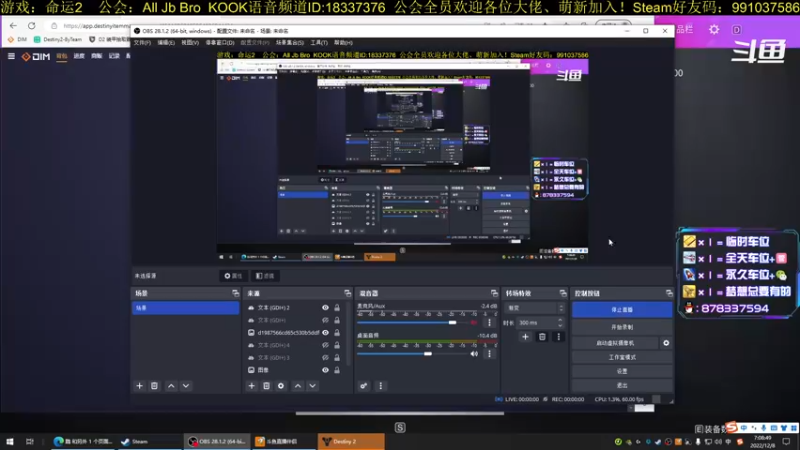Start the virtual camera (启动虚拟摄像机)
The height and width of the screenshot is (450, 800).
615,343
